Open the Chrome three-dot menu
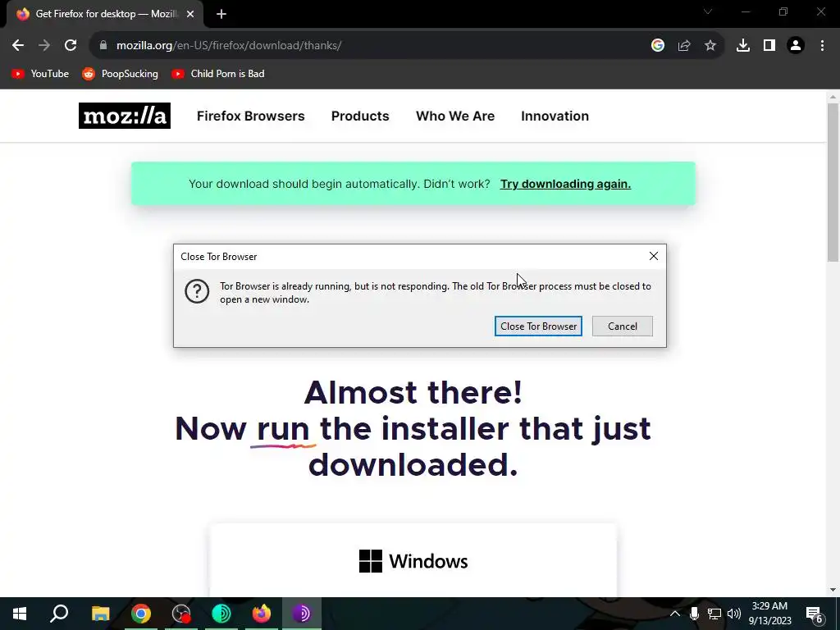This screenshot has width=840, height=630. (x=822, y=46)
